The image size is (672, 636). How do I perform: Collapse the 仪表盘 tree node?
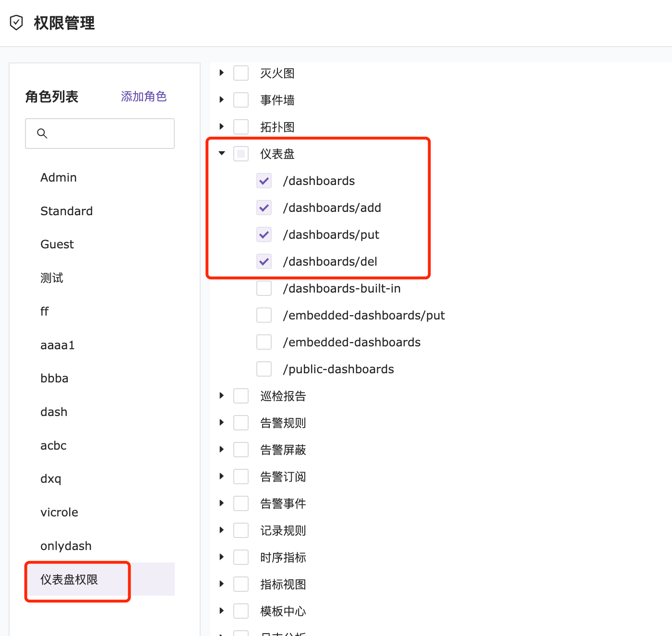pos(221,154)
